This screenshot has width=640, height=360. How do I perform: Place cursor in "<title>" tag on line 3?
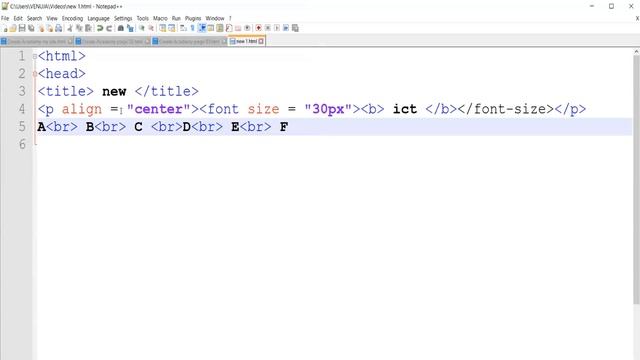click(65, 91)
